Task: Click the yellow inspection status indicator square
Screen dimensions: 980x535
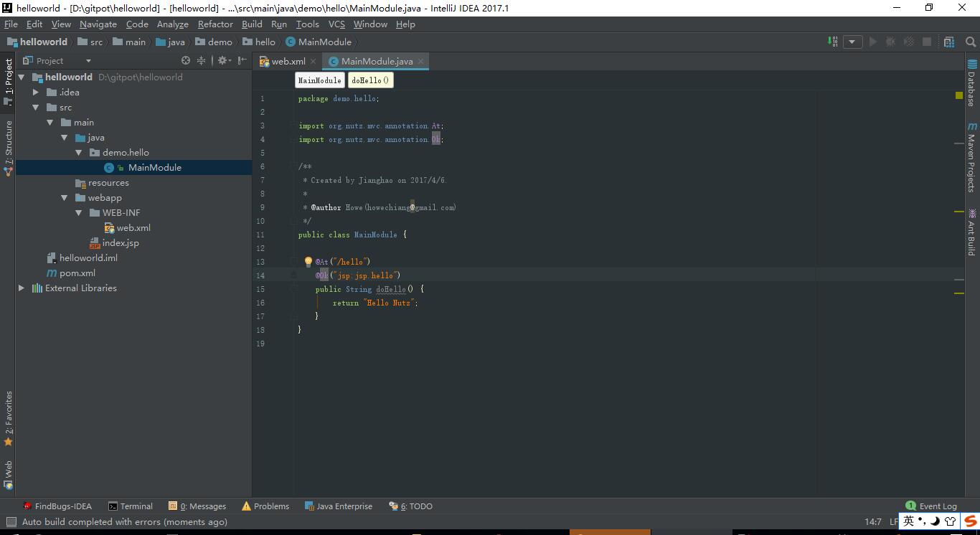Action: pos(959,95)
